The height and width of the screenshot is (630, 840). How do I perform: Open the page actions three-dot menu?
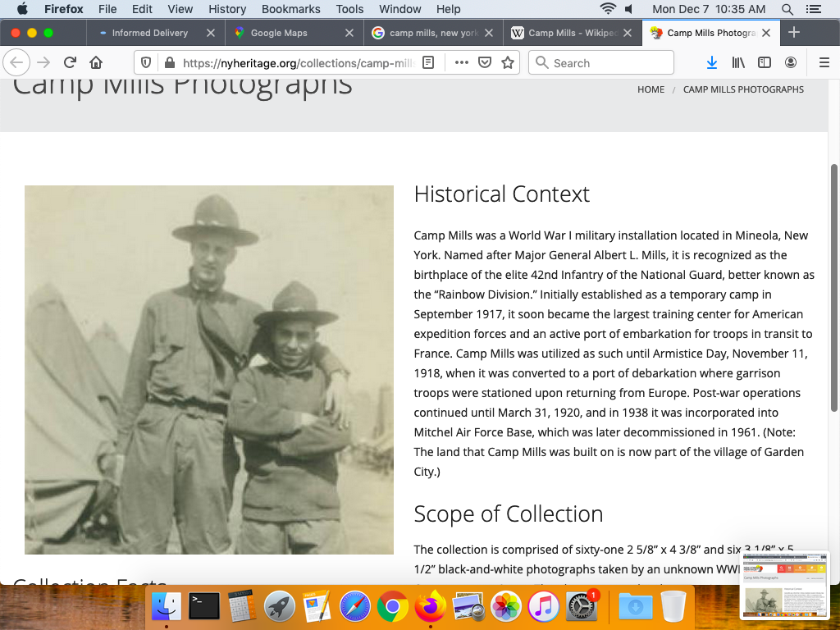tap(461, 62)
